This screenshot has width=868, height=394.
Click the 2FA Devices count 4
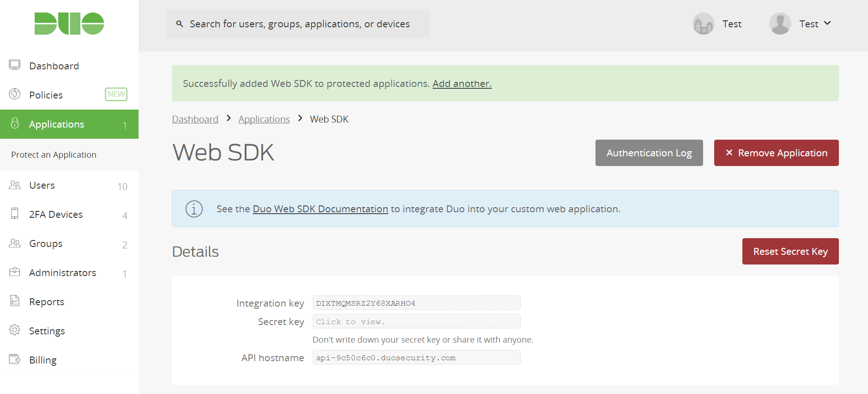(125, 215)
